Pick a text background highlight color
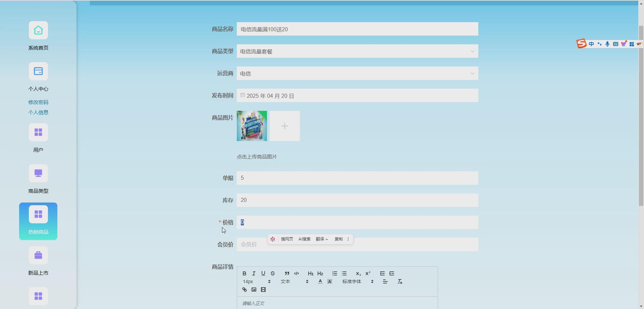 tap(330, 281)
